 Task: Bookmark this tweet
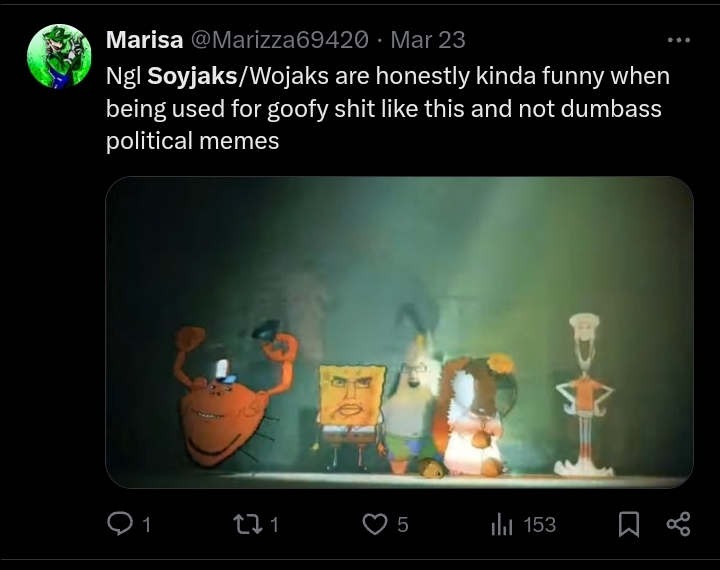pyautogui.click(x=628, y=524)
